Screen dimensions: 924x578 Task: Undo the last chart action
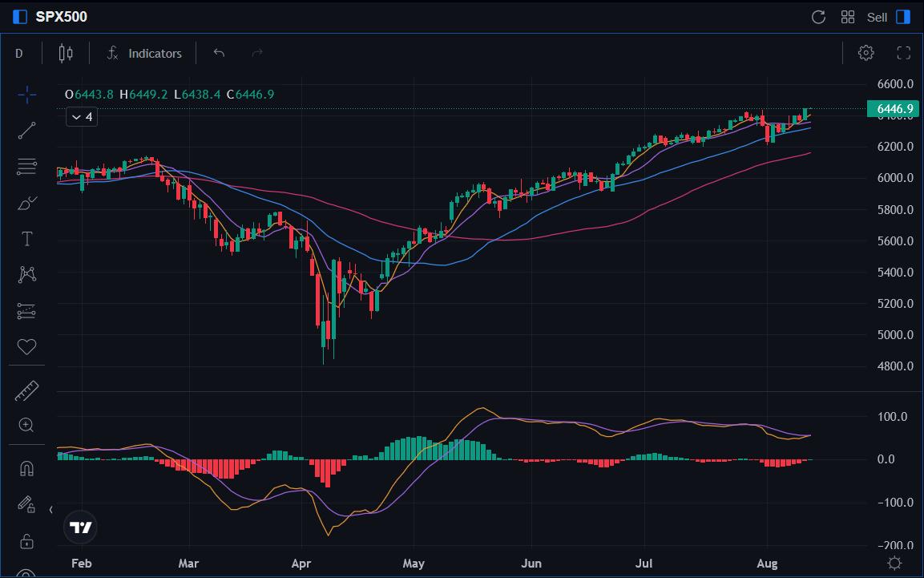coord(218,53)
